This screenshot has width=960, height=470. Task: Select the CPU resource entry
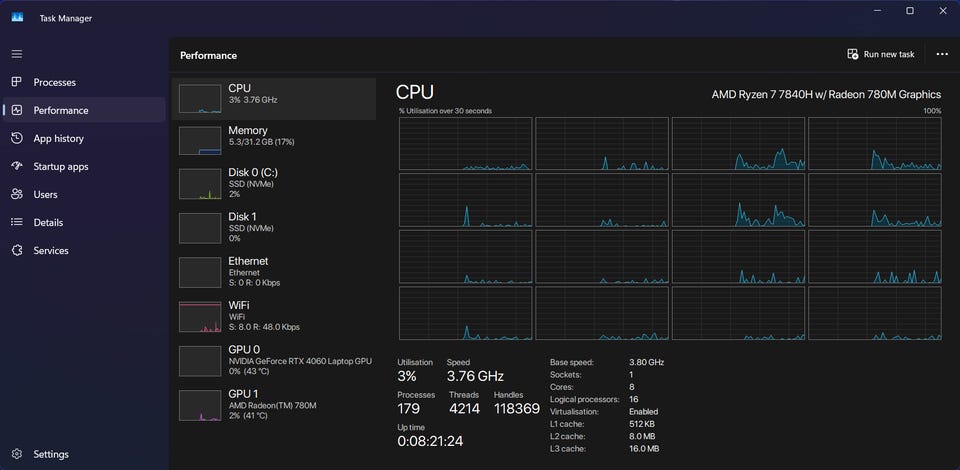[x=274, y=99]
